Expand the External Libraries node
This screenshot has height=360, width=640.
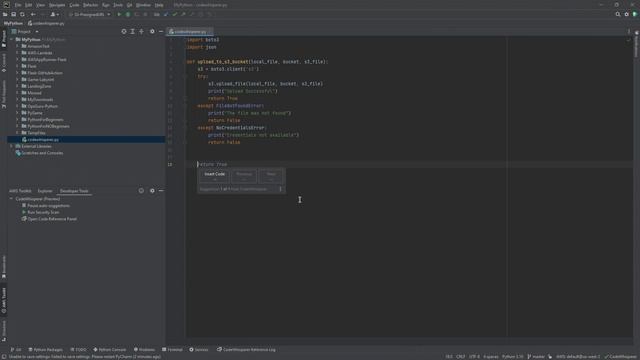12,146
